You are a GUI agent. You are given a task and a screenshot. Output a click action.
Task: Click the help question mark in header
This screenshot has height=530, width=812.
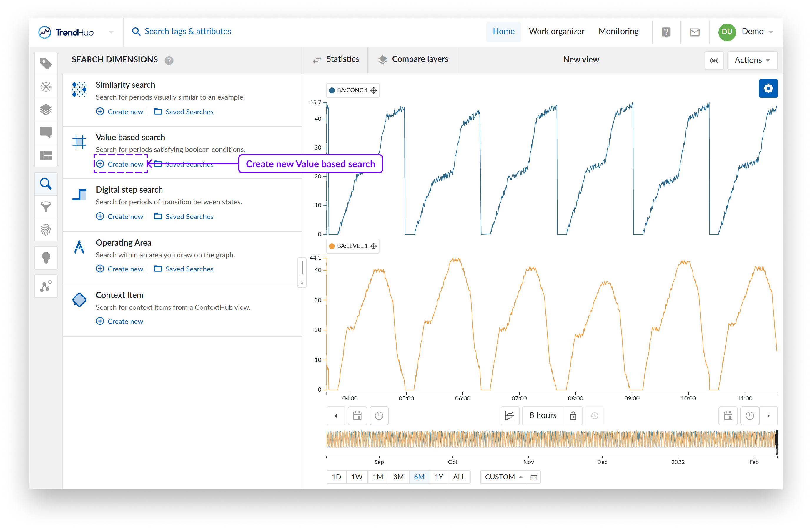coord(666,32)
